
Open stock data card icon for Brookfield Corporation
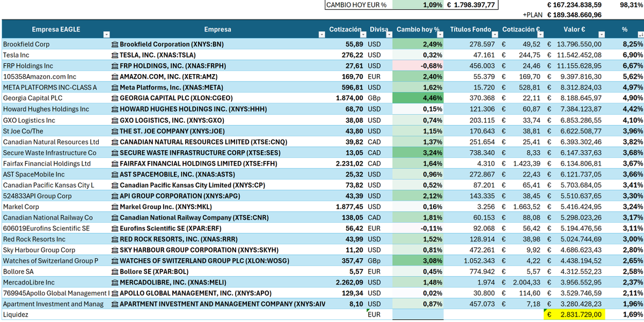click(115, 44)
